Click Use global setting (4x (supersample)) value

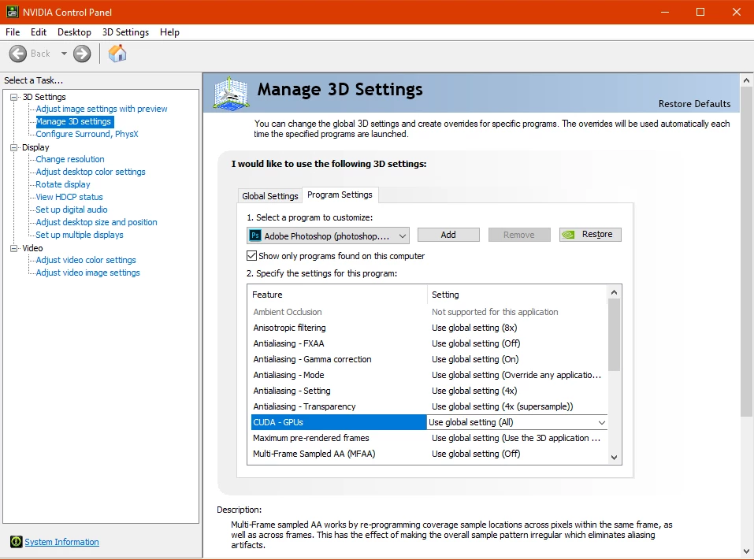(503, 406)
